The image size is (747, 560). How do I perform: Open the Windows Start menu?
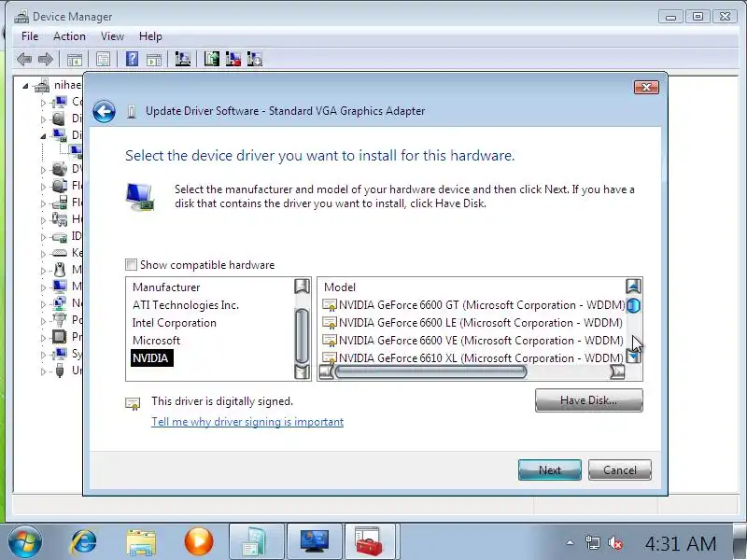click(x=25, y=541)
